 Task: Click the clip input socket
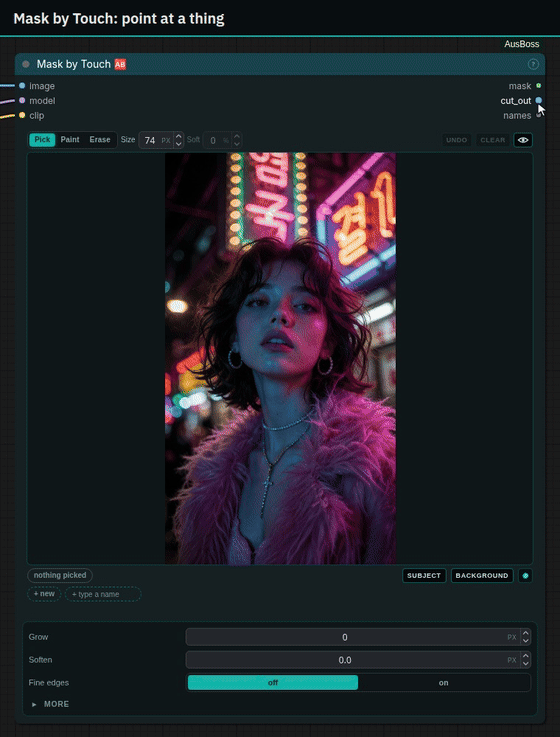[x=22, y=115]
